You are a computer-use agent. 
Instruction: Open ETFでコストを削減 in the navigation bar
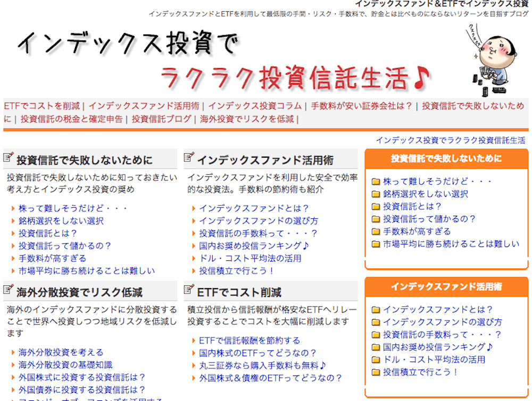coord(41,105)
